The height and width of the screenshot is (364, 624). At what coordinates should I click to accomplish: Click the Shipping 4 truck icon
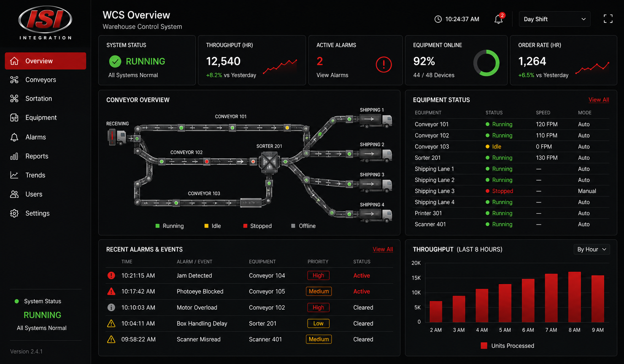(376, 215)
